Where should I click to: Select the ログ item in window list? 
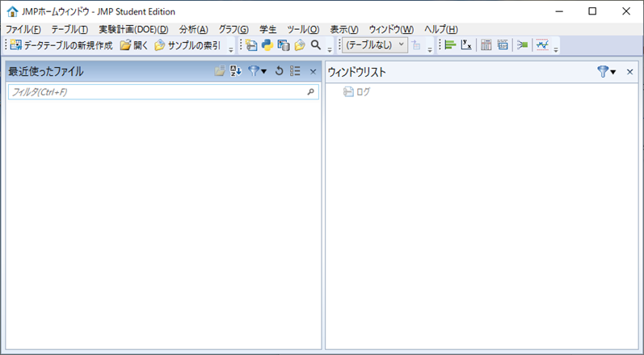coord(363,92)
